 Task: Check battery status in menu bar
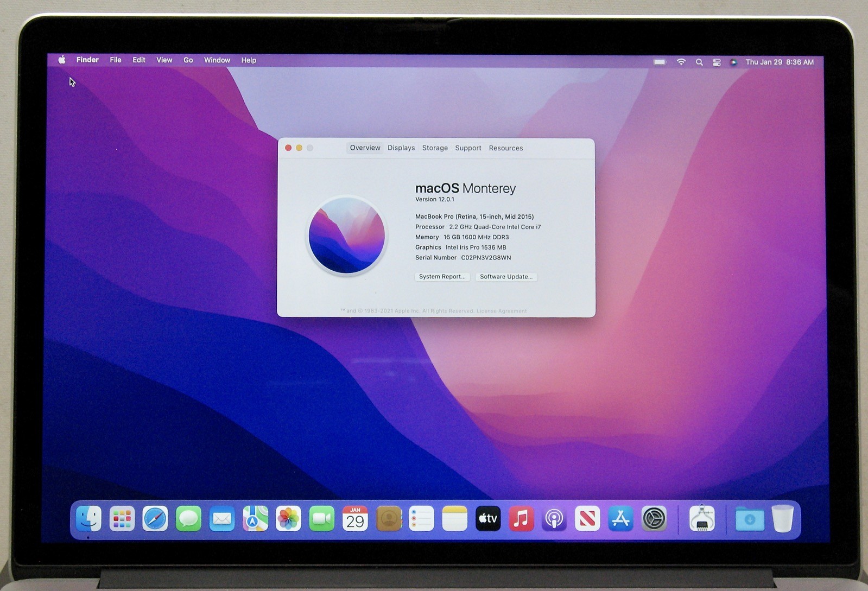pos(660,62)
